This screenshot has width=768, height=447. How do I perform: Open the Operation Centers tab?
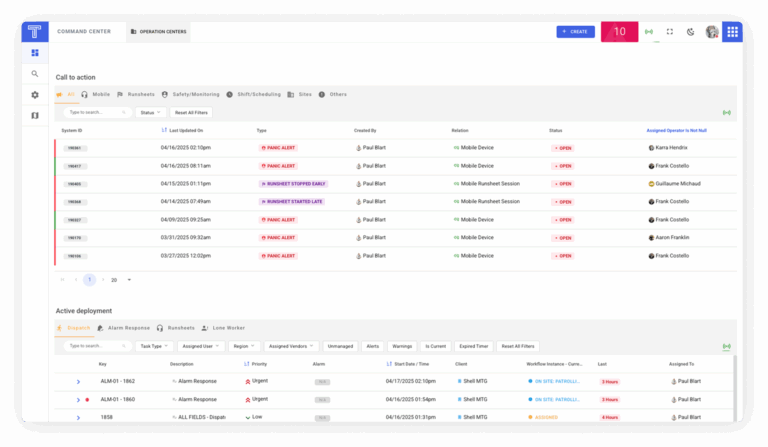click(x=158, y=32)
